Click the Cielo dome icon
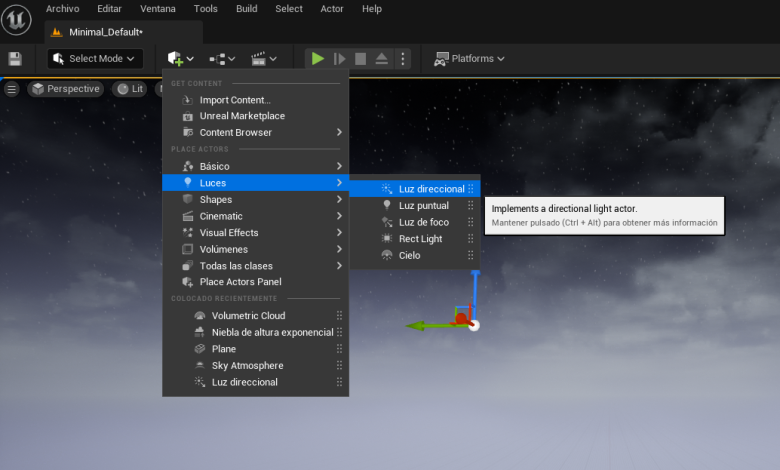 coord(387,255)
